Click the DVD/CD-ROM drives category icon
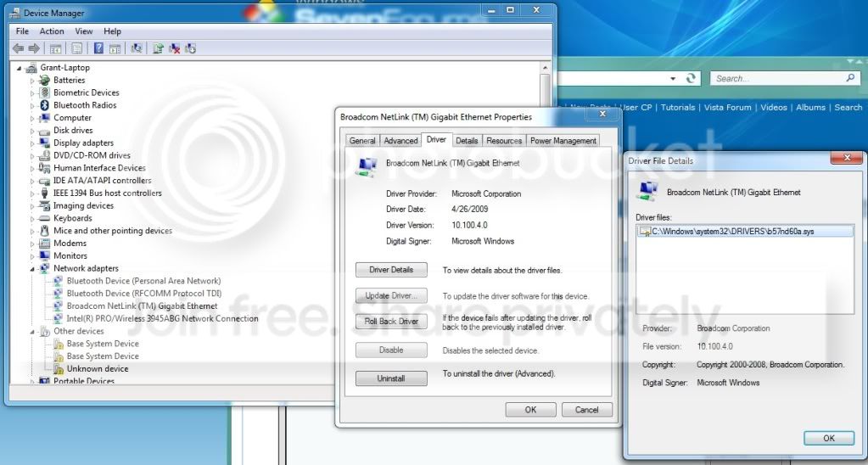868x465 pixels. (x=44, y=155)
